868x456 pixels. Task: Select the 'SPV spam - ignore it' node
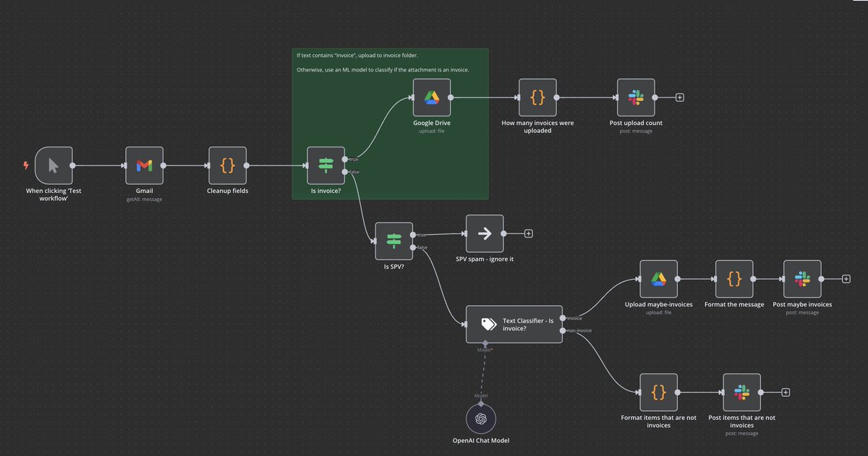[485, 233]
